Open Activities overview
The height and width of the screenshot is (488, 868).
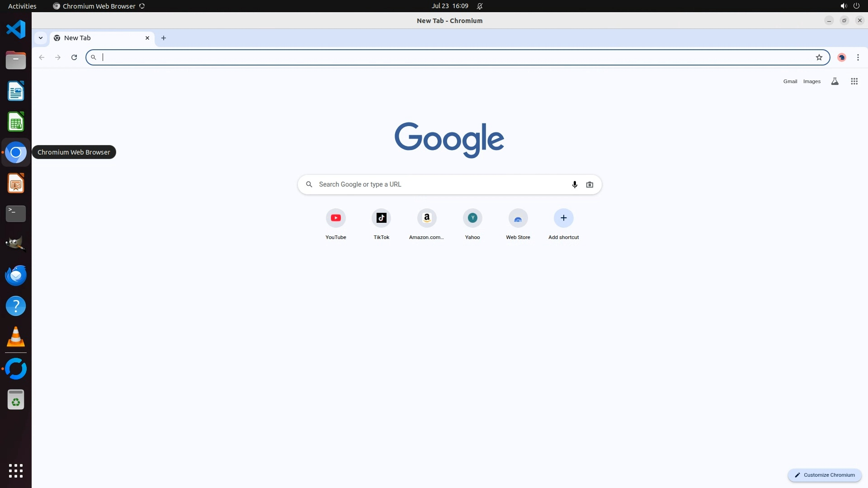(x=22, y=6)
